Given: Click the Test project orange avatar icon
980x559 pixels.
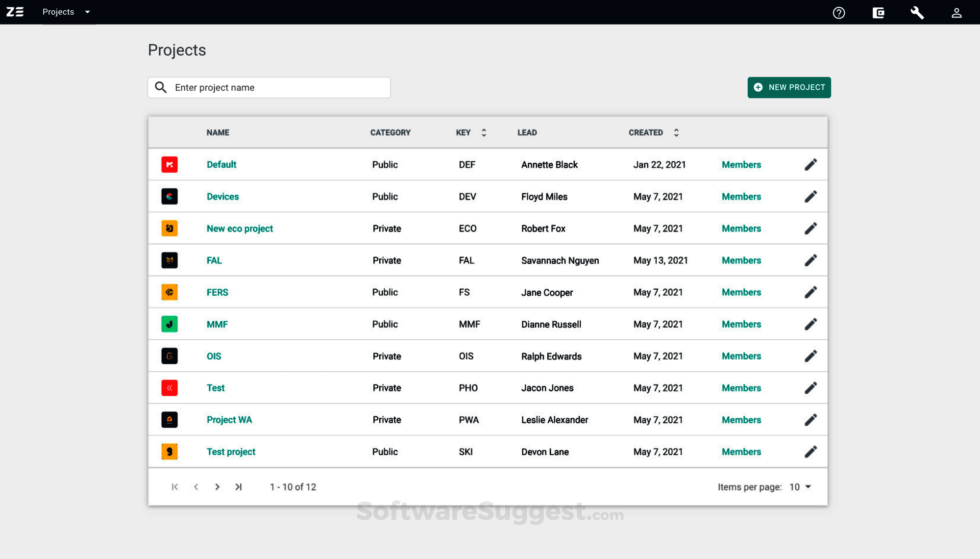Looking at the screenshot, I should point(170,452).
